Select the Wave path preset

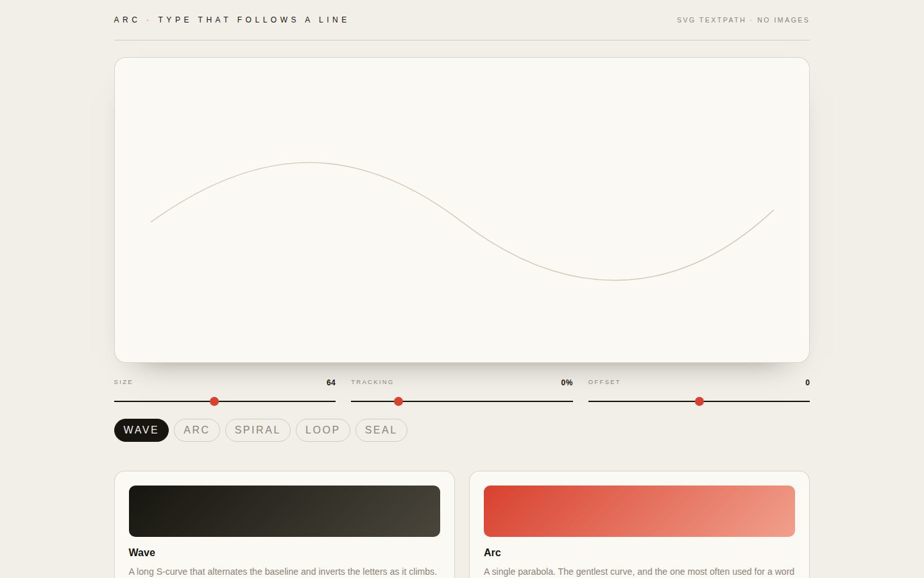coord(141,430)
